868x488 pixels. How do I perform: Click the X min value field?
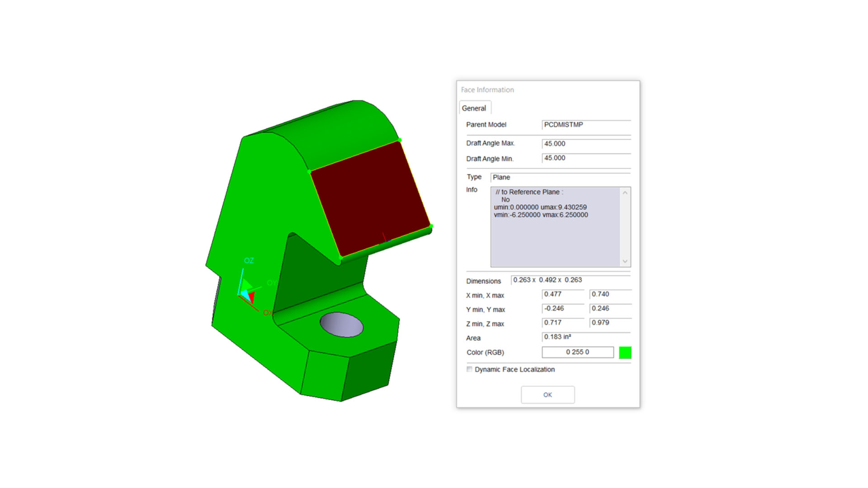(563, 294)
